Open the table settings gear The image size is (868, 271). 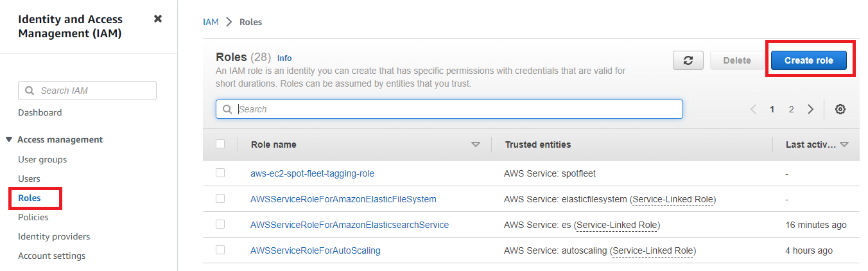pos(840,109)
